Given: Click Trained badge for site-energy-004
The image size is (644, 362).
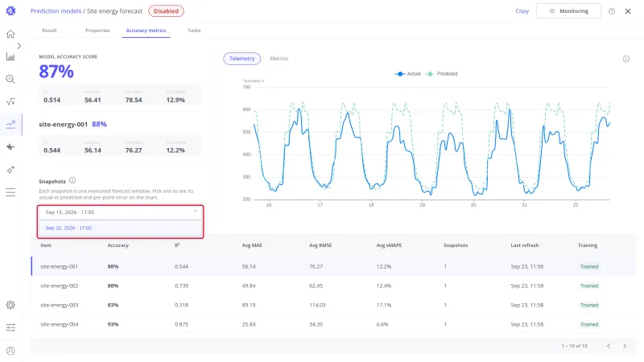Looking at the screenshot, I should 589,324.
